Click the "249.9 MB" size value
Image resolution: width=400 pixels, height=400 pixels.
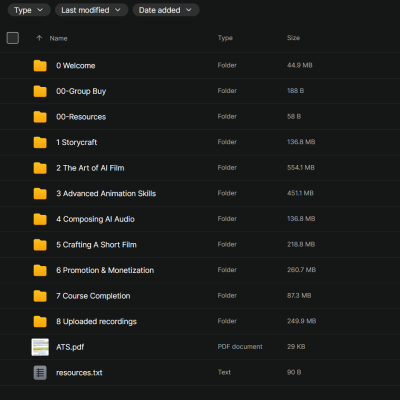click(302, 321)
